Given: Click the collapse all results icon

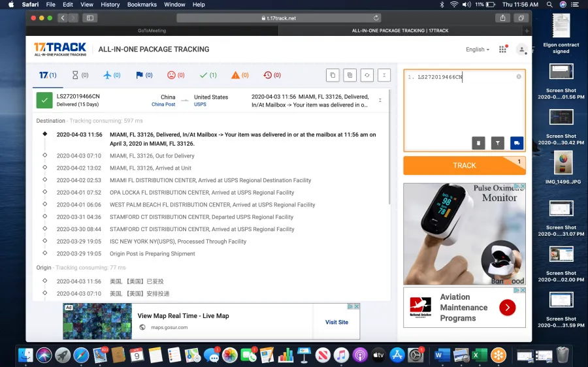Looking at the screenshot, I should pos(384,75).
